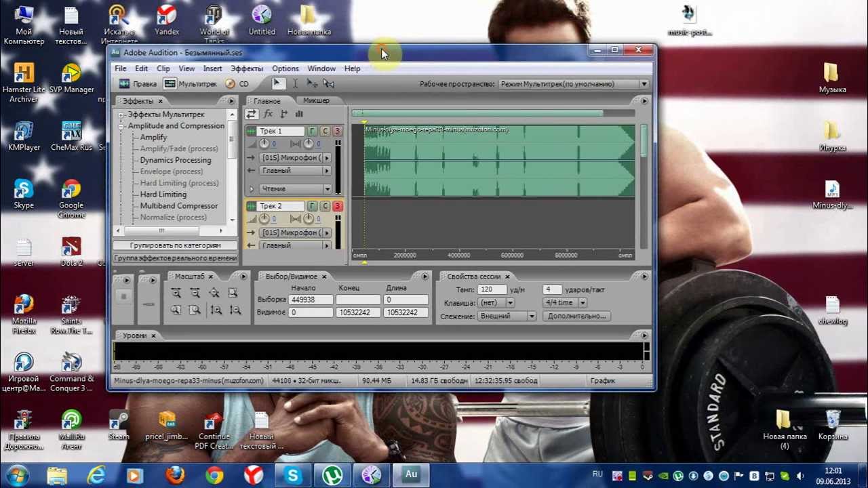Select the Hard Limiting effect

click(x=163, y=195)
